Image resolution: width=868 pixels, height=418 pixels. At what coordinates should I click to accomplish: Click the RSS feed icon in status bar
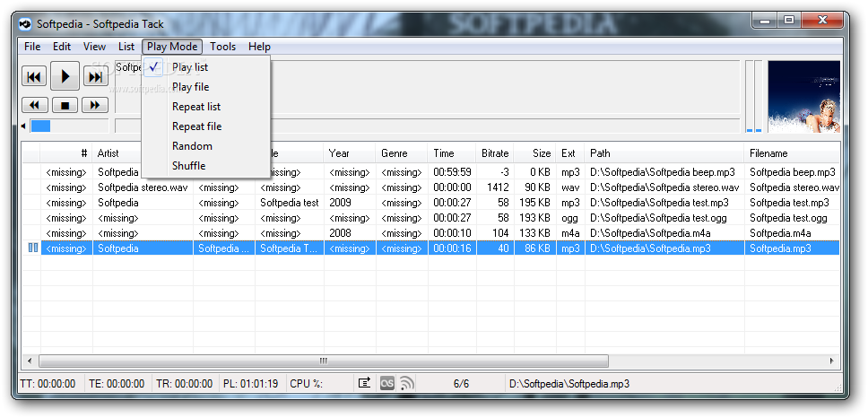coord(407,383)
